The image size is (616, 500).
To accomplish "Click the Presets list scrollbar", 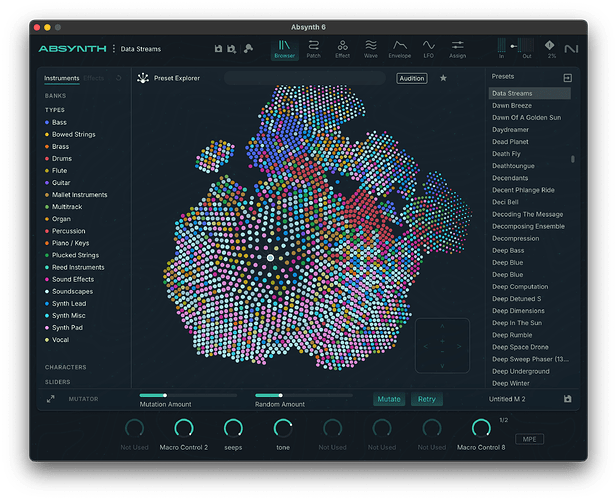I will click(573, 159).
